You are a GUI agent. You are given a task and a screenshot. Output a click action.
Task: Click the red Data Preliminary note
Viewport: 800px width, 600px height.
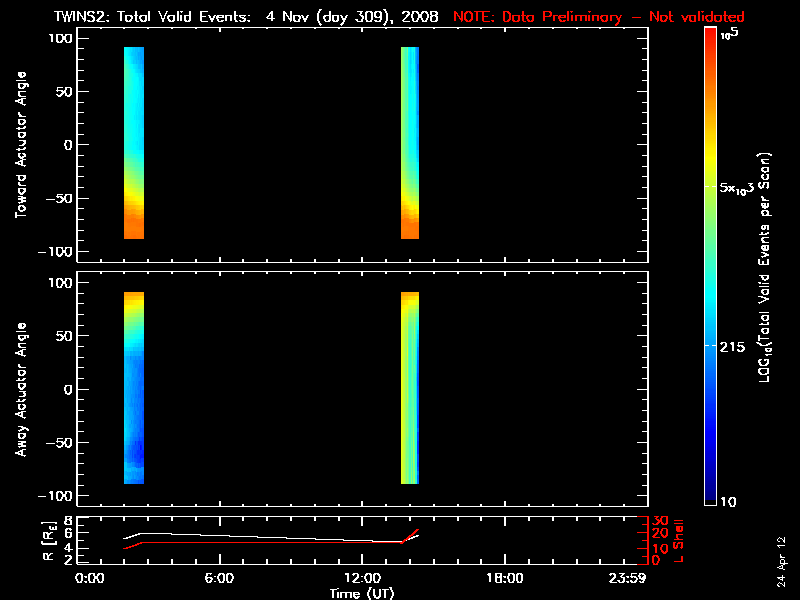tap(598, 17)
